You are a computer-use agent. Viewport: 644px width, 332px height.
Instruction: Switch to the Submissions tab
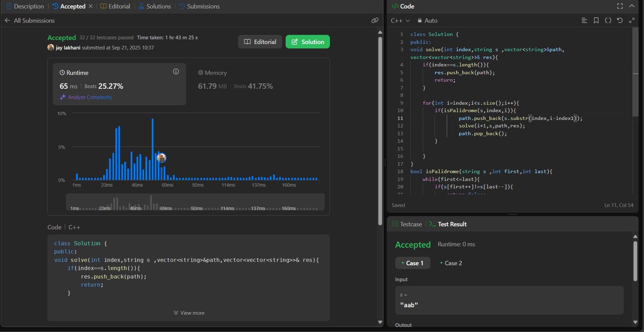tap(199, 6)
